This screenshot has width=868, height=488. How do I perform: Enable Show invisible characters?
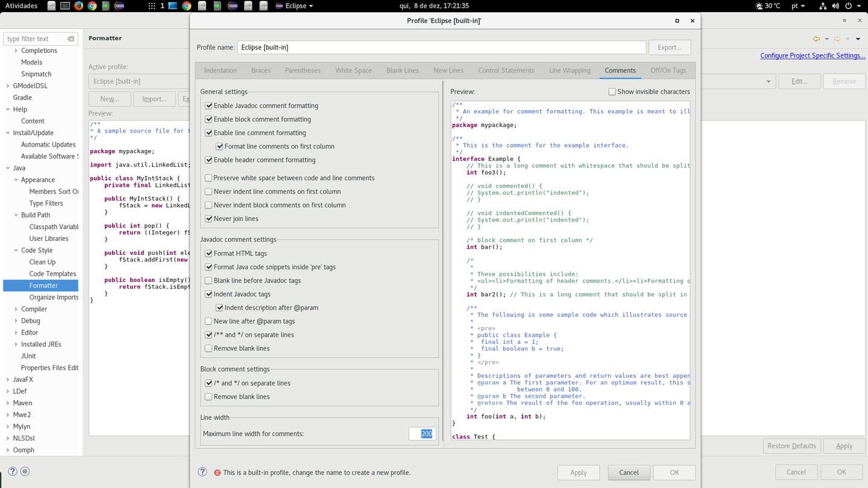tap(612, 92)
